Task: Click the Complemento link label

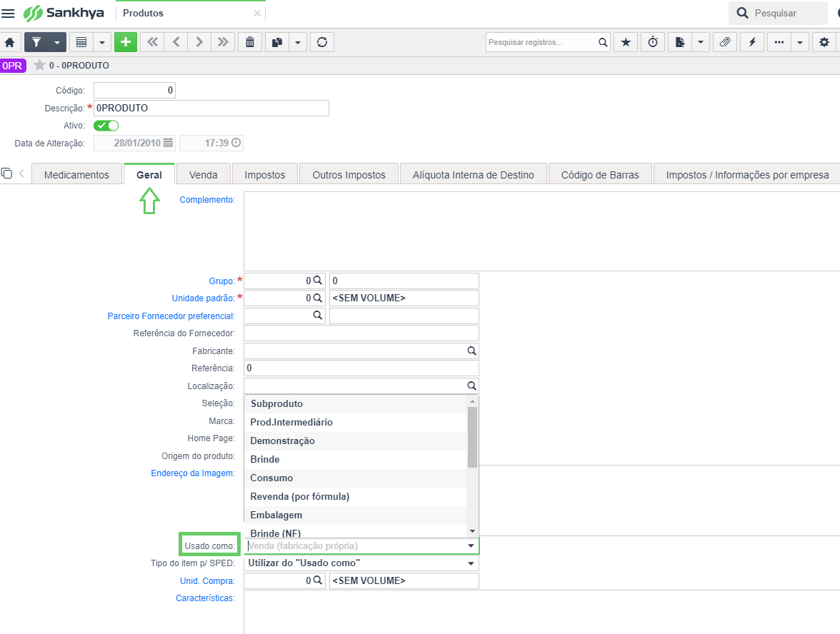Action: tap(207, 200)
